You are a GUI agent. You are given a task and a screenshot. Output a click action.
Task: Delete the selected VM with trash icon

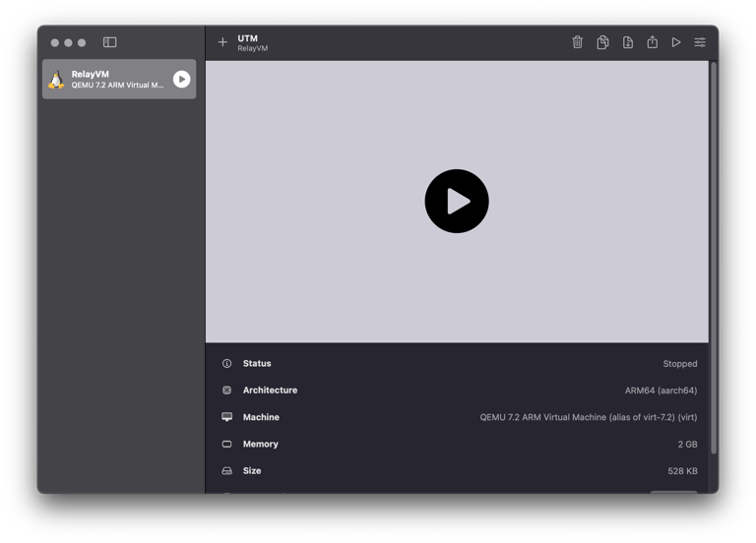coord(578,42)
